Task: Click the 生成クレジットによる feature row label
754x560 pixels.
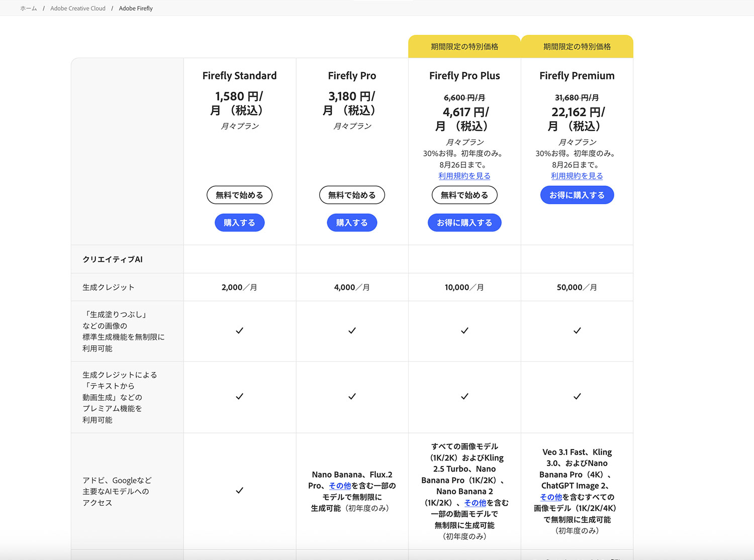Action: click(x=120, y=397)
